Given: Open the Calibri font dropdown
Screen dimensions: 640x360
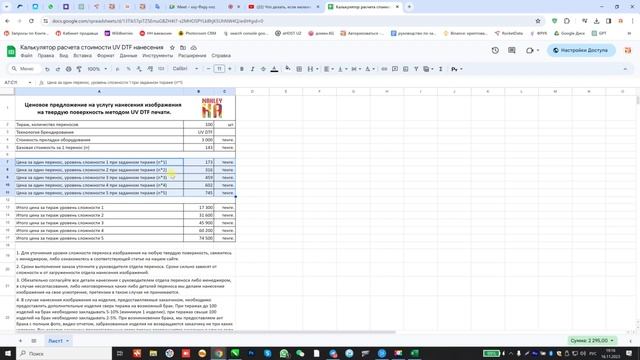Looking at the screenshot, I should pyautogui.click(x=185, y=69).
